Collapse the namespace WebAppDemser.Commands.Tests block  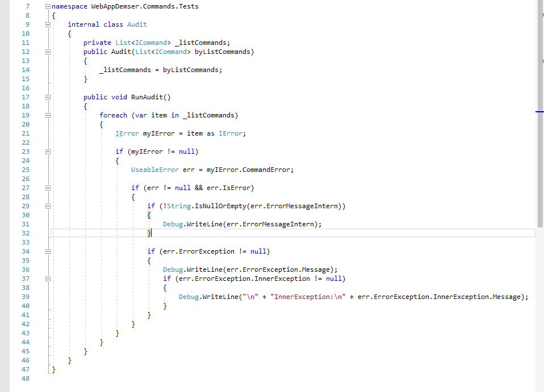click(48, 6)
